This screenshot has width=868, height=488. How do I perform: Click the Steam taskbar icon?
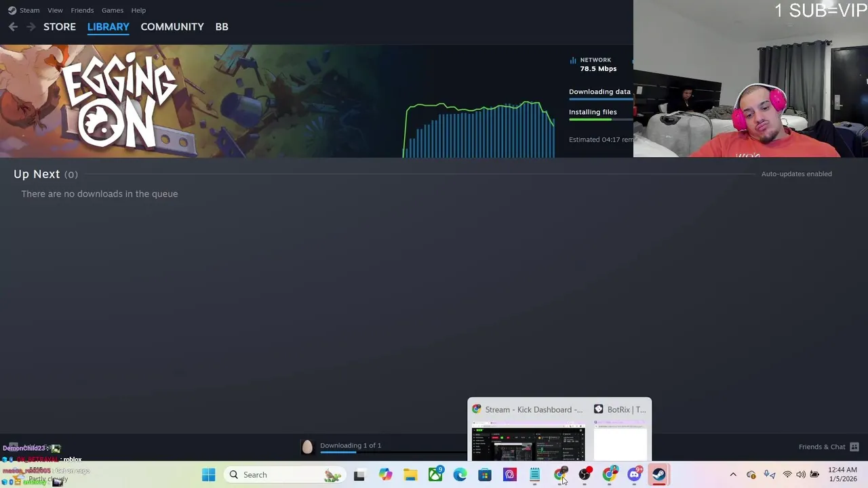coord(659,474)
